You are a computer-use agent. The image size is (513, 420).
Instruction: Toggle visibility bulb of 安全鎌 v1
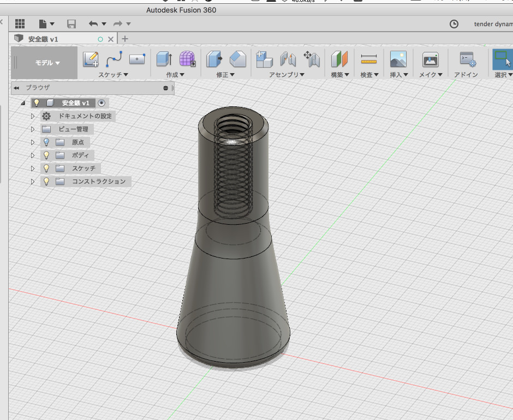point(37,103)
